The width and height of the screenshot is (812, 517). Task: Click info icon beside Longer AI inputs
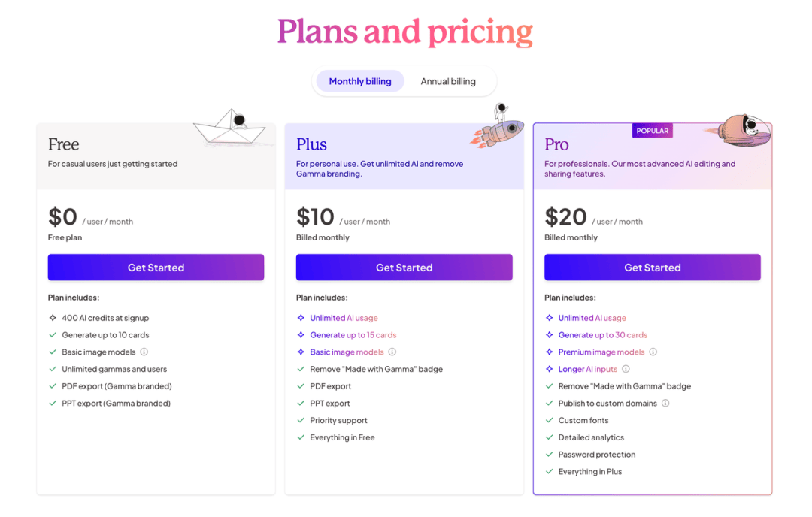click(626, 369)
